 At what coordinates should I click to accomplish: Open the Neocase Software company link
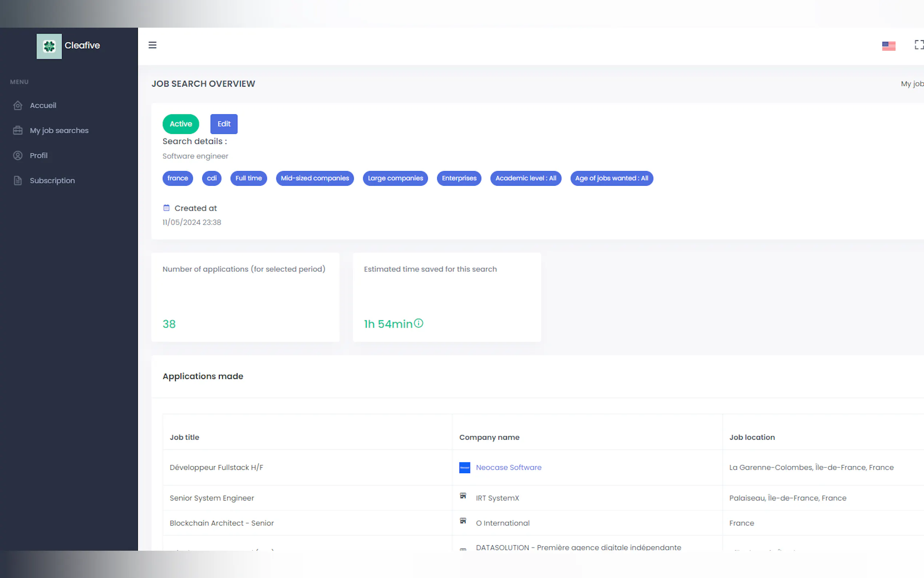[509, 467]
